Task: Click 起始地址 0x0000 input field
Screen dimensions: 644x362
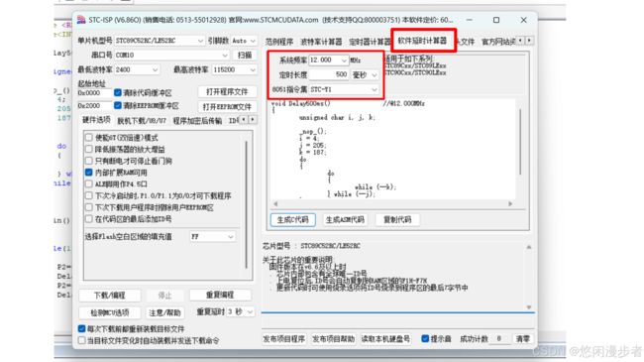Action: click(94, 93)
